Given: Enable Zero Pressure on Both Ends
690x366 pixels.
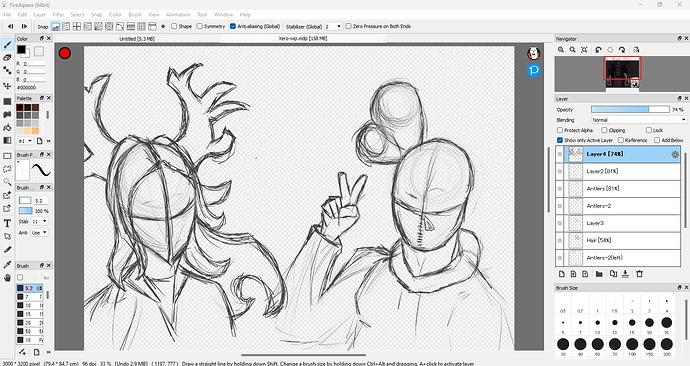Looking at the screenshot, I should (x=349, y=26).
